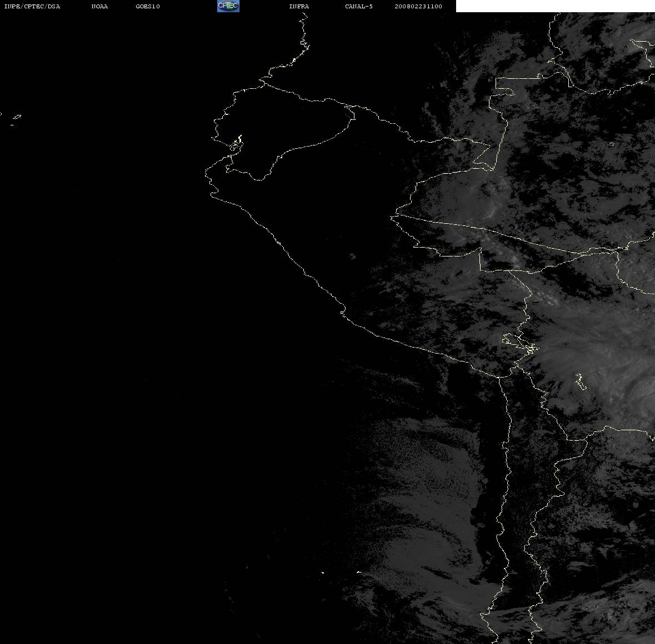This screenshot has height=644, width=655.
Task: Click the CPTEC logo in the header
Action: 228,6
